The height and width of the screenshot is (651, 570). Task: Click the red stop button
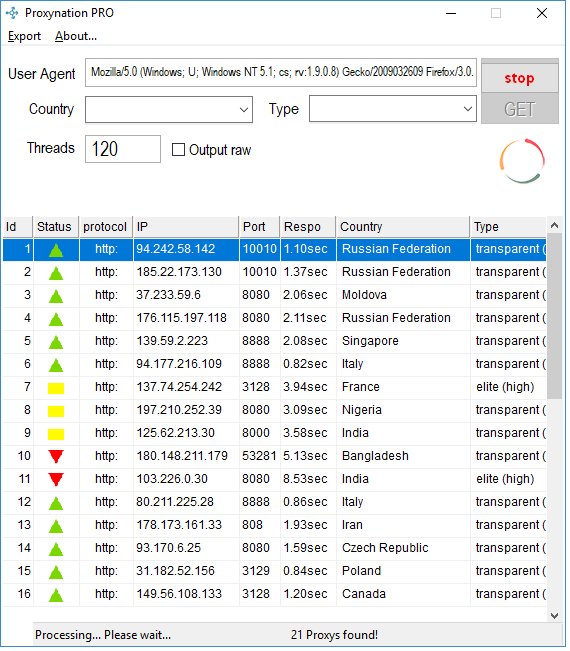point(520,78)
